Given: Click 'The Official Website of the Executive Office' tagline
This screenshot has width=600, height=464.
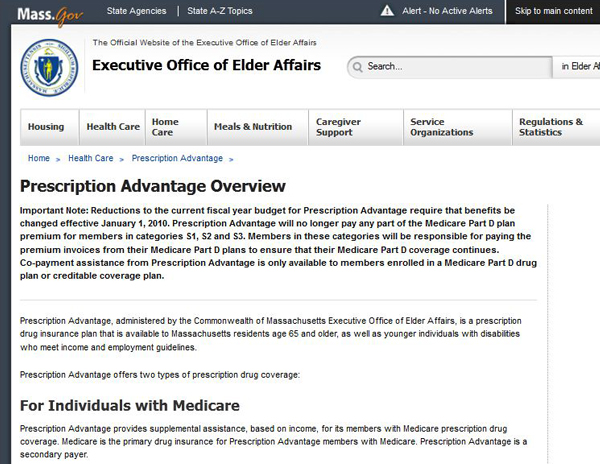Looking at the screenshot, I should point(204,42).
